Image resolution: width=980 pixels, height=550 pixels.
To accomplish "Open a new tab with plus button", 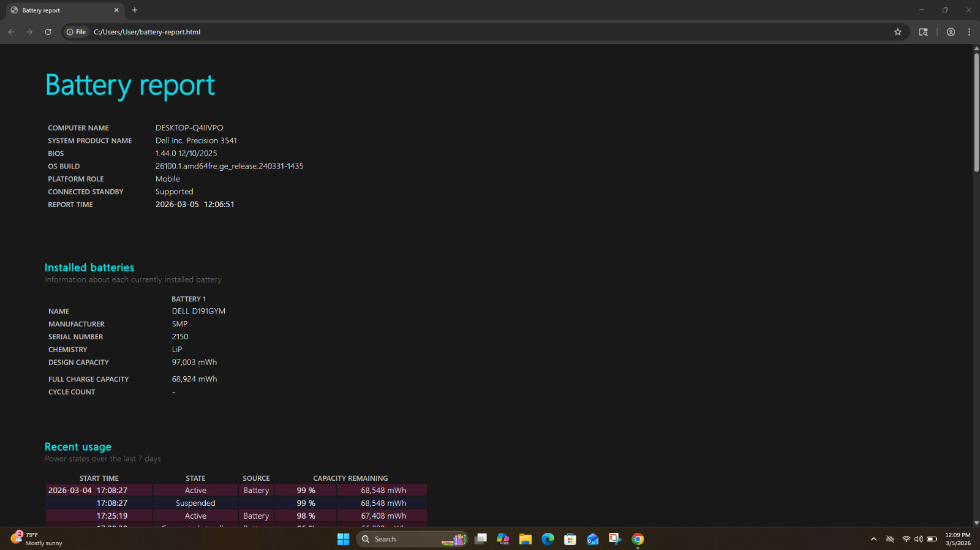I will coord(135,10).
